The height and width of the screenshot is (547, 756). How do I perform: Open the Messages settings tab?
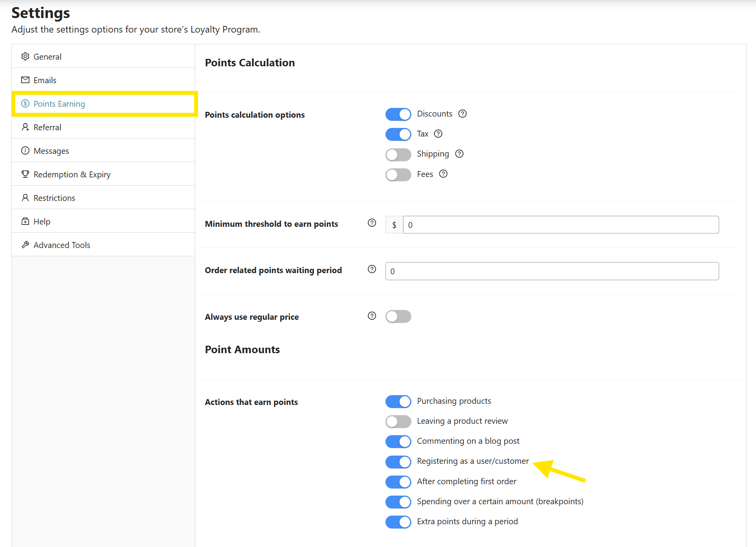pyautogui.click(x=104, y=150)
